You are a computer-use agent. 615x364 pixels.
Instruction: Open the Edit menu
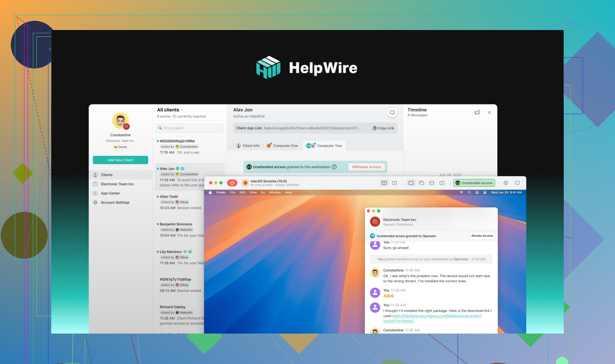[x=243, y=193]
